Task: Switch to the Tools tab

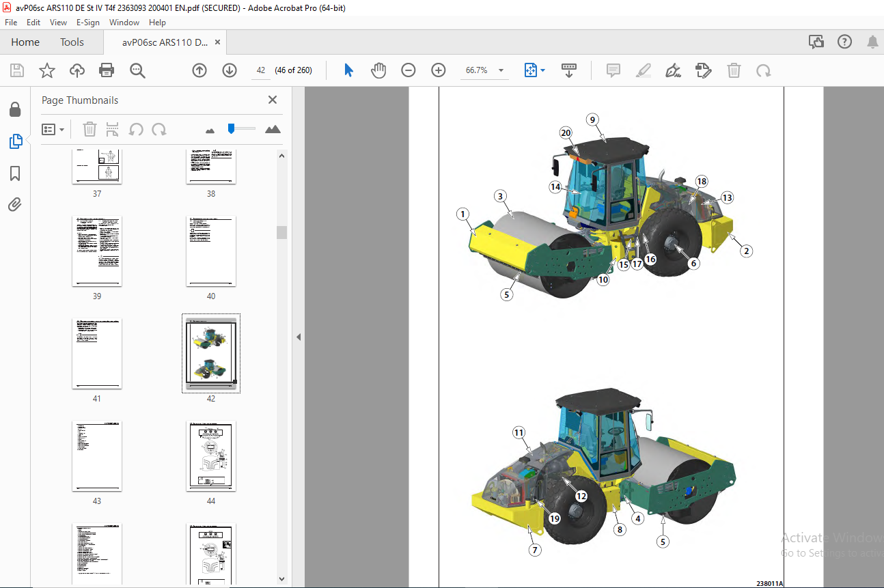Action: 72,42
